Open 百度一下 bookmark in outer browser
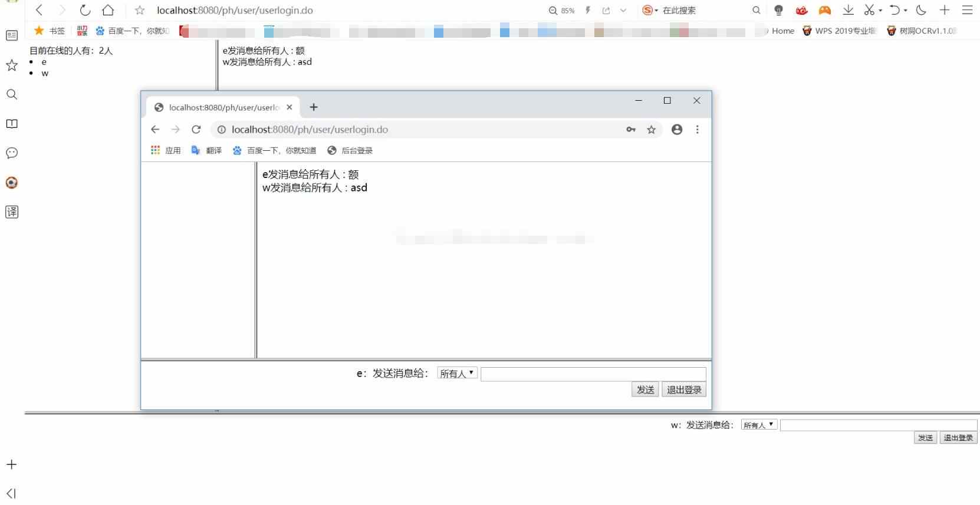 (133, 31)
